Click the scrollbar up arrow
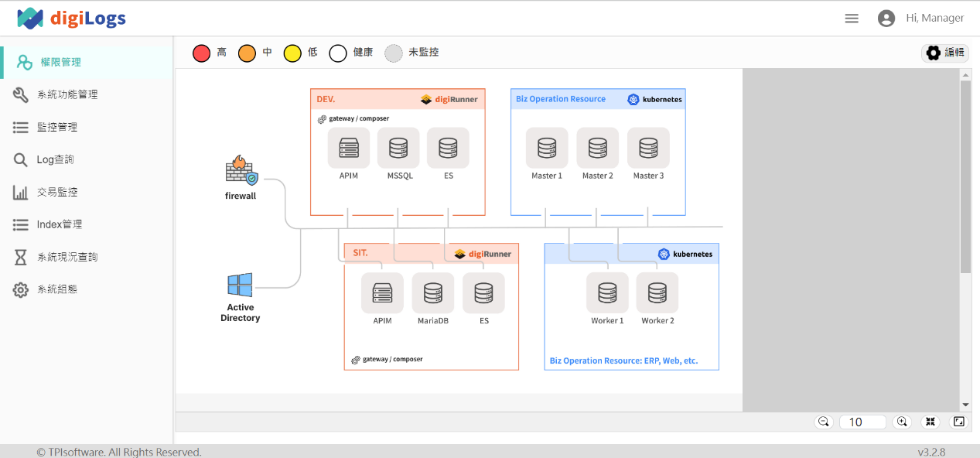The height and width of the screenshot is (458, 980). pos(965,75)
